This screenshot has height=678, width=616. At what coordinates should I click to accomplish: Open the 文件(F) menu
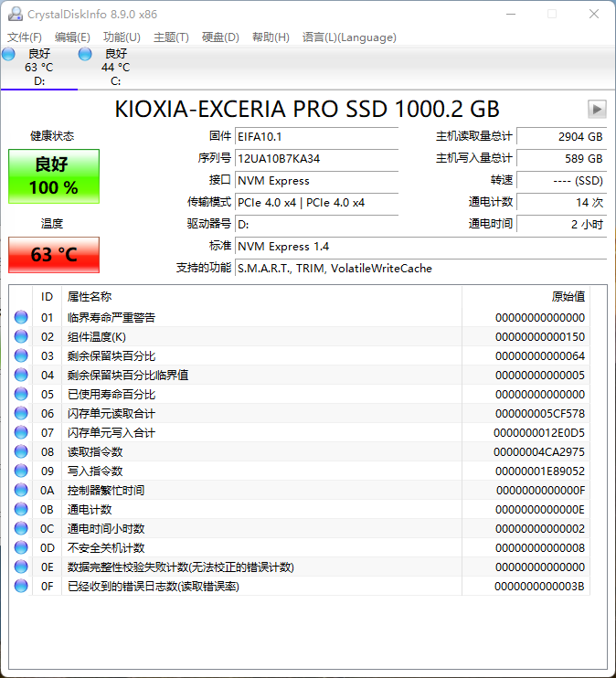click(x=25, y=37)
